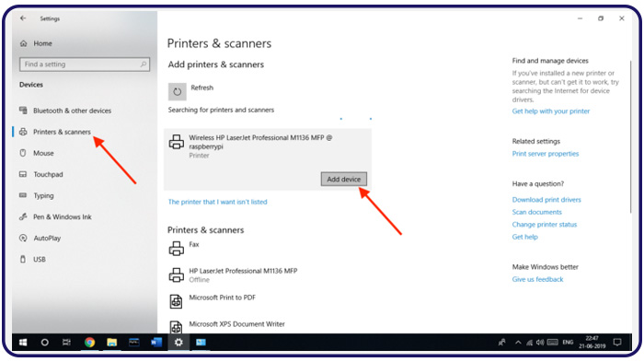This screenshot has width=644, height=362.
Task: Click the ENG language indicator
Action: [x=568, y=343]
